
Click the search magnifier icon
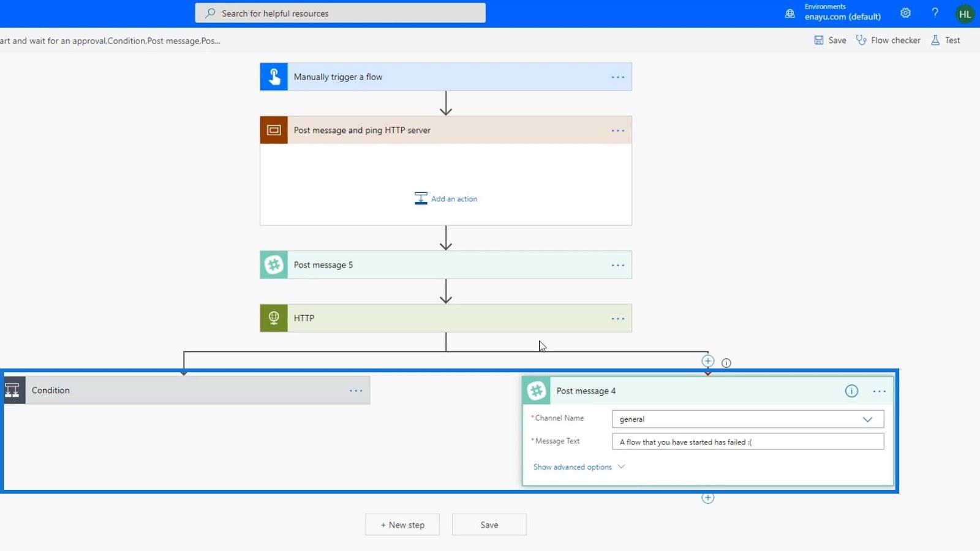pyautogui.click(x=210, y=13)
